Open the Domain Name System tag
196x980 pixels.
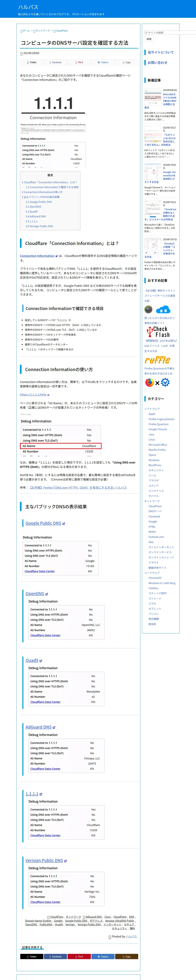(38, 921)
